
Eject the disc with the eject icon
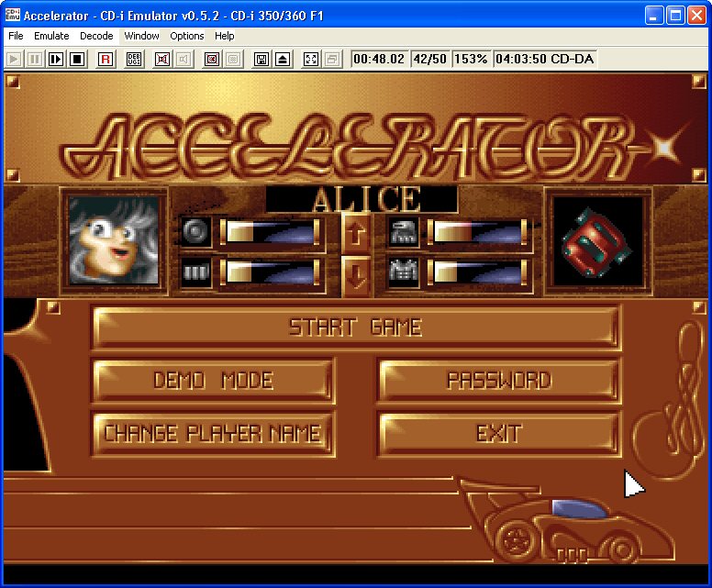tap(283, 59)
